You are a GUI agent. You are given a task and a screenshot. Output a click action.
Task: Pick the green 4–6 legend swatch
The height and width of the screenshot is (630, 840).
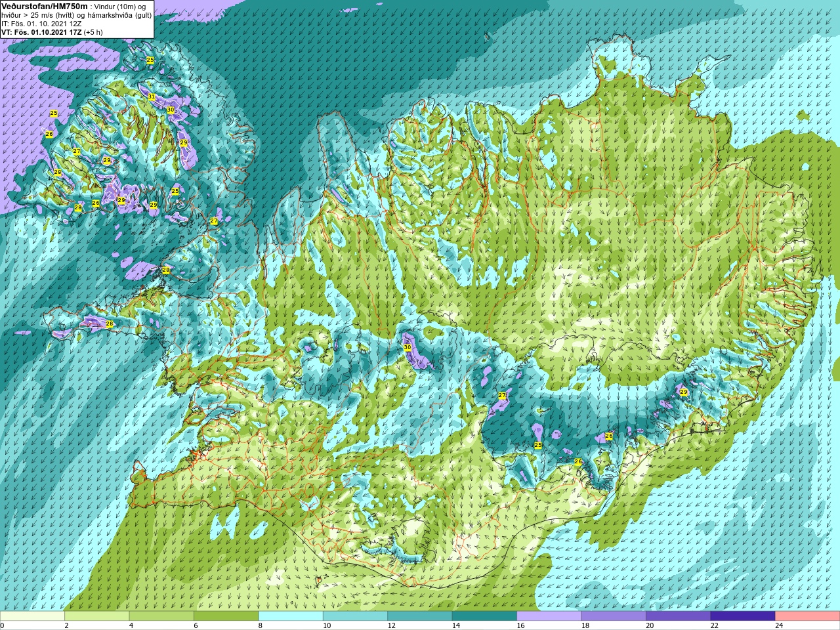coord(161,616)
